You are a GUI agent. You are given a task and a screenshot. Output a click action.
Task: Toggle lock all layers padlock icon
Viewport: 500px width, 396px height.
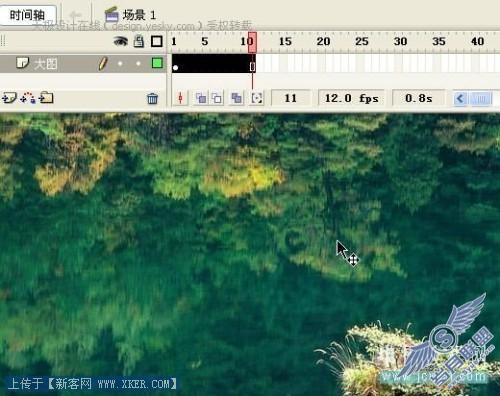(x=139, y=41)
